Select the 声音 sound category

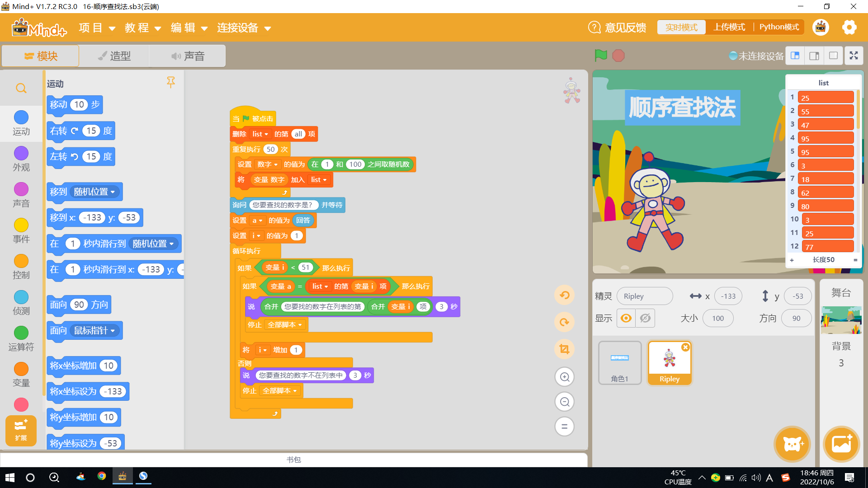(x=21, y=195)
